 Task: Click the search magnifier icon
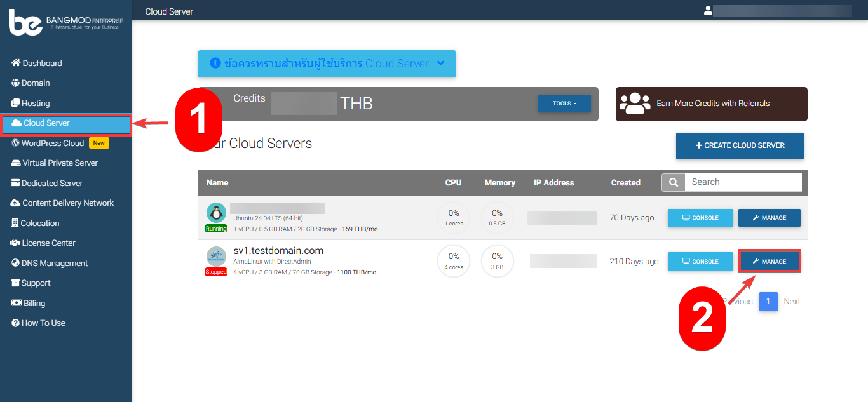(673, 182)
